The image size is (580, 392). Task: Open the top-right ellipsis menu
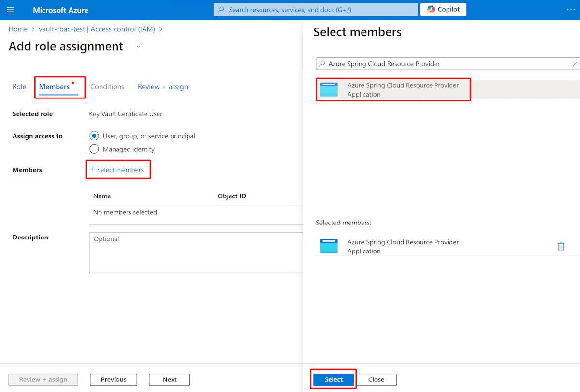coord(571,9)
